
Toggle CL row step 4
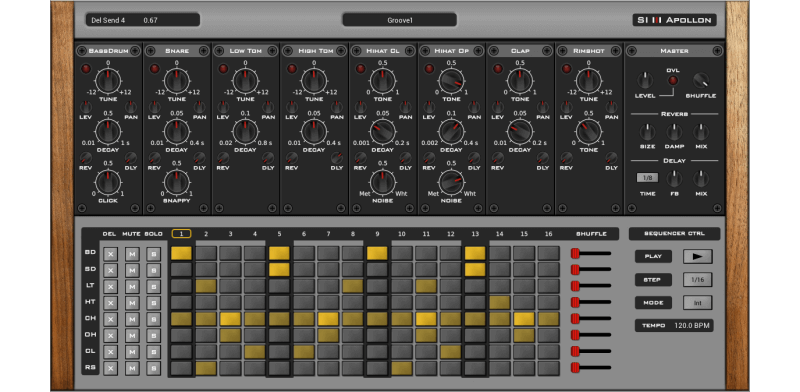[x=255, y=352]
